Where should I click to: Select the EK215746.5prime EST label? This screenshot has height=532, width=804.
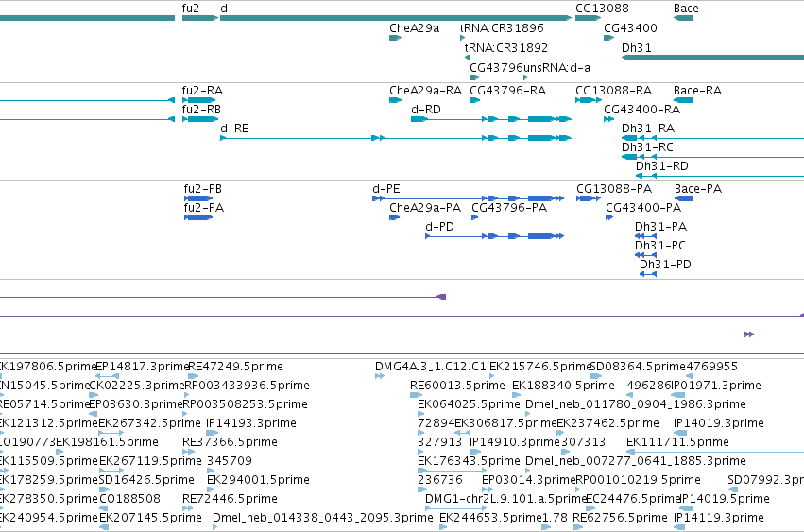[x=539, y=367]
